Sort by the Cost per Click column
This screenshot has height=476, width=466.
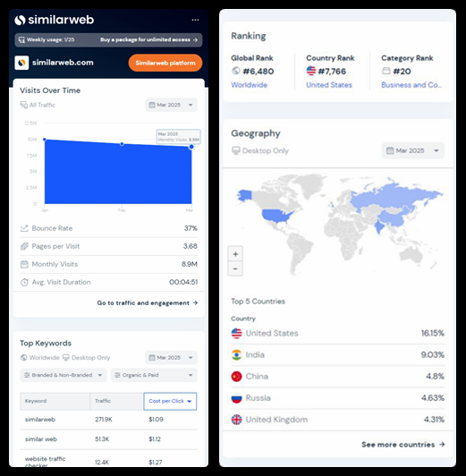[170, 401]
